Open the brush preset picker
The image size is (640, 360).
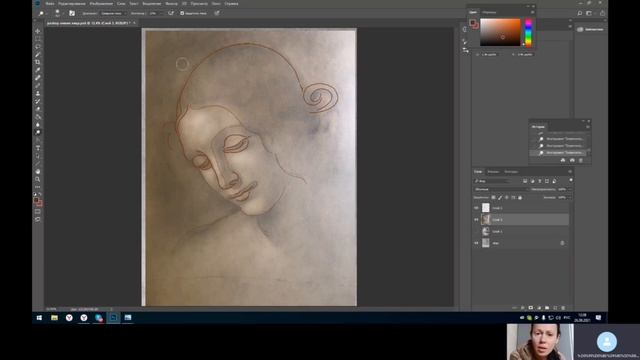point(58,13)
